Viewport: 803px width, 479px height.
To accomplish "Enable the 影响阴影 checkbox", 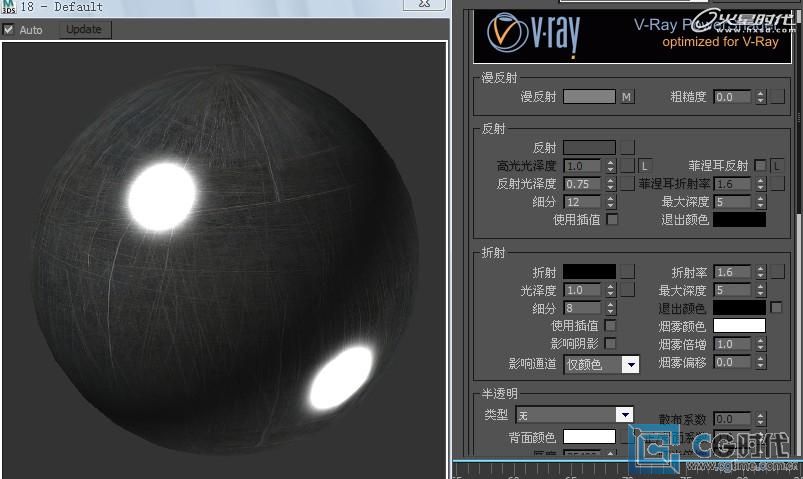I will click(x=610, y=343).
